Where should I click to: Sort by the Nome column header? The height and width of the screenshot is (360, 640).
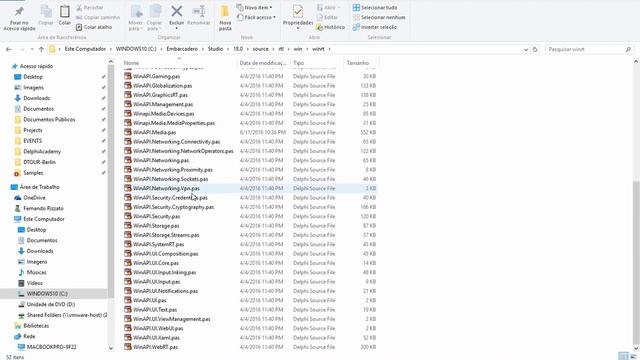tap(180, 63)
